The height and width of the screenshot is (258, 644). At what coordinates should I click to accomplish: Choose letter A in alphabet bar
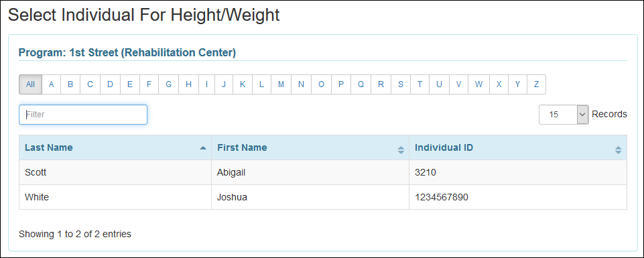click(x=52, y=84)
